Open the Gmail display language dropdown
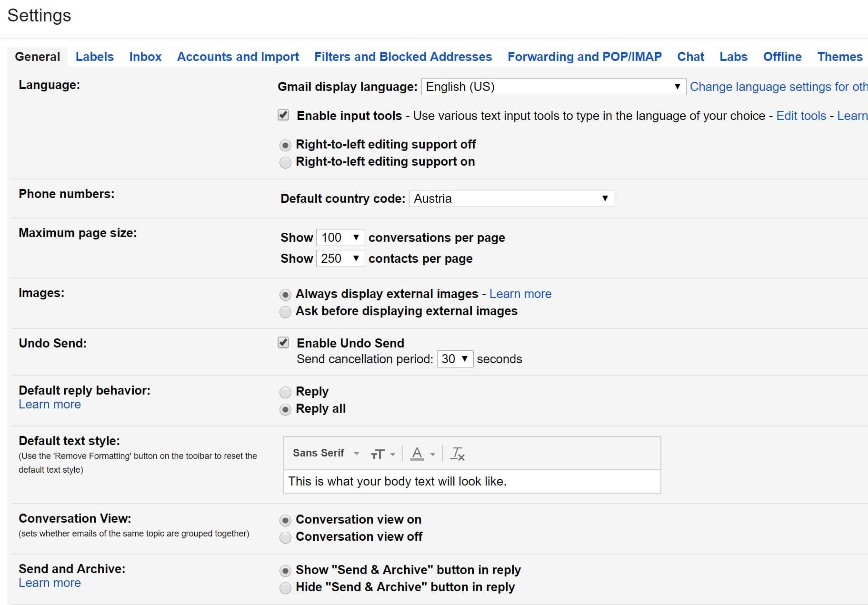 coord(553,87)
